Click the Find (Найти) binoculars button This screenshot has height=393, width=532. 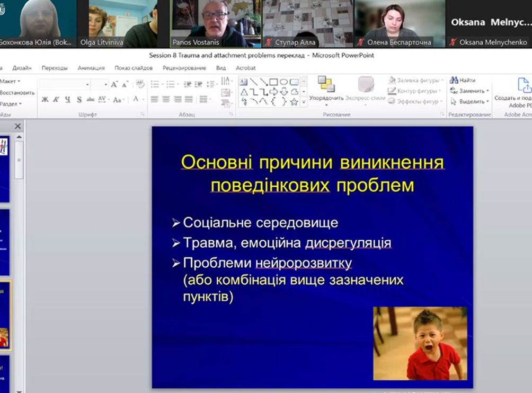click(463, 80)
